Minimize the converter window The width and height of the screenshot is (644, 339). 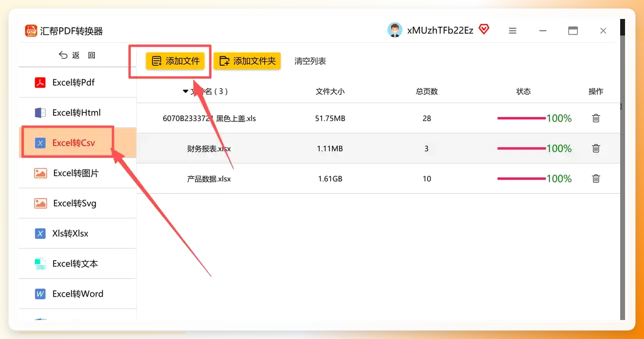tap(543, 31)
